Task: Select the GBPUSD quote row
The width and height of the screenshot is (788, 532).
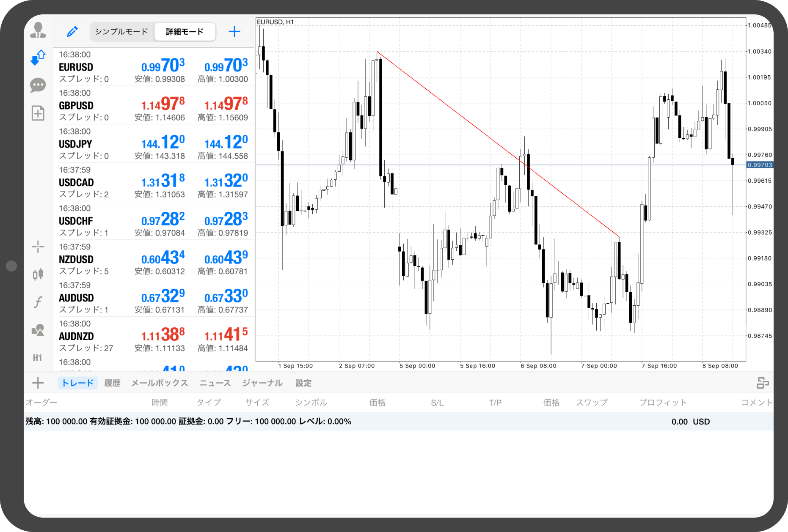Action: 154,105
